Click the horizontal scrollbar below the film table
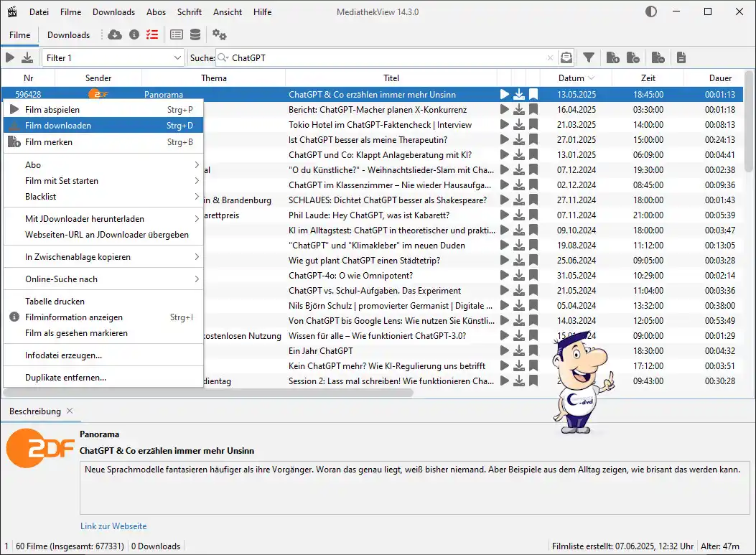 pyautogui.click(x=208, y=393)
